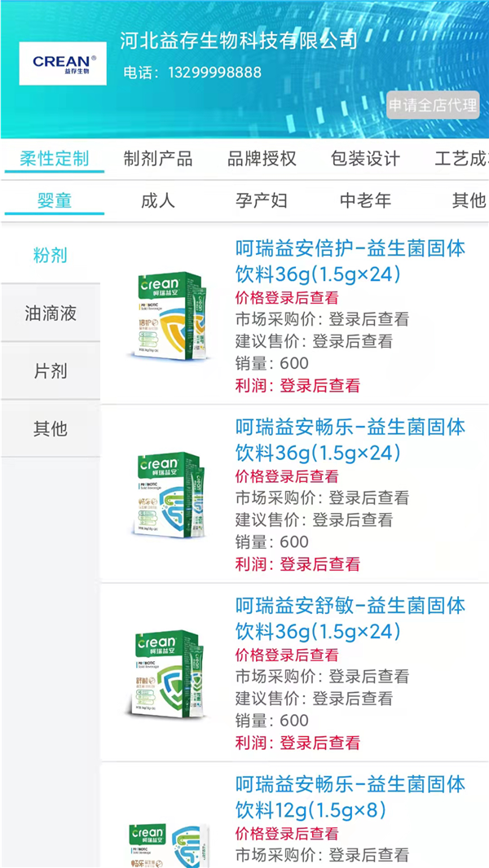Choose 油滴液 from the sidebar
This screenshot has height=868, width=489.
[51, 313]
